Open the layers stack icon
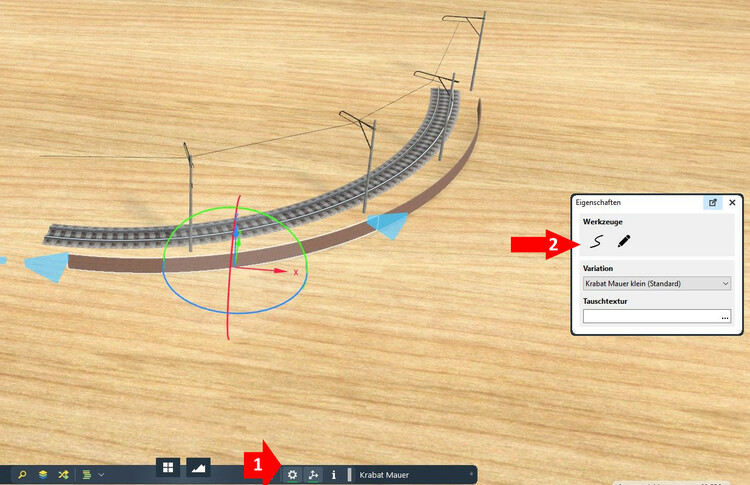The height and width of the screenshot is (485, 750). click(43, 474)
